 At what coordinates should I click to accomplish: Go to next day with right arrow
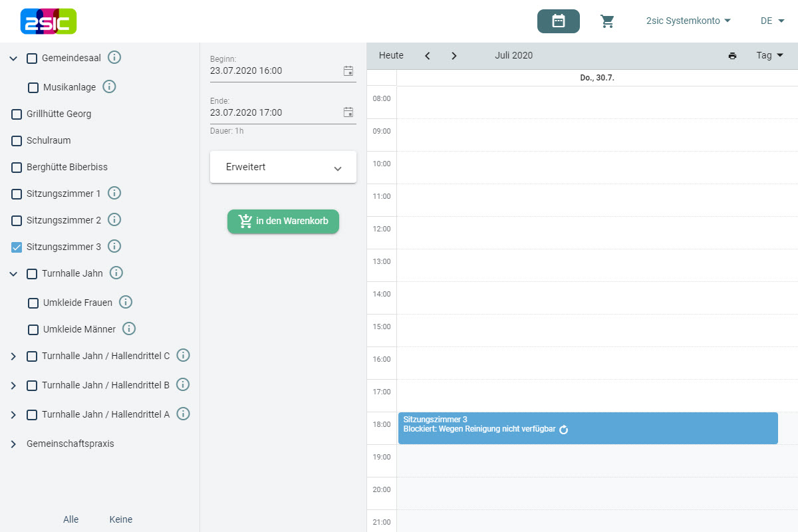tap(454, 56)
